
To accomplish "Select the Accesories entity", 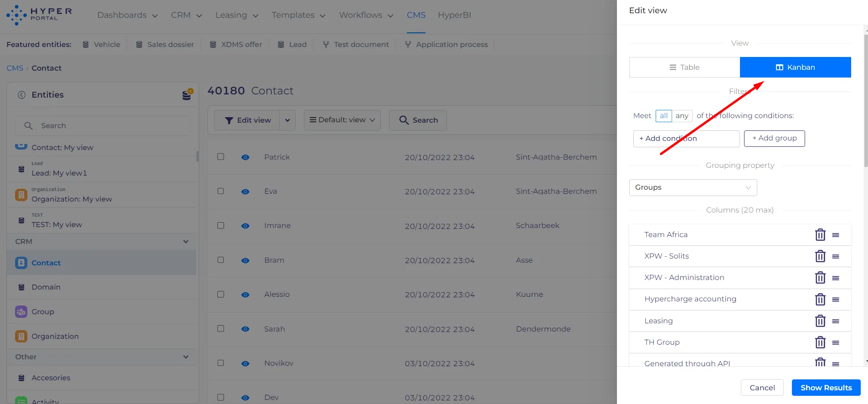I will pyautogui.click(x=101, y=378).
